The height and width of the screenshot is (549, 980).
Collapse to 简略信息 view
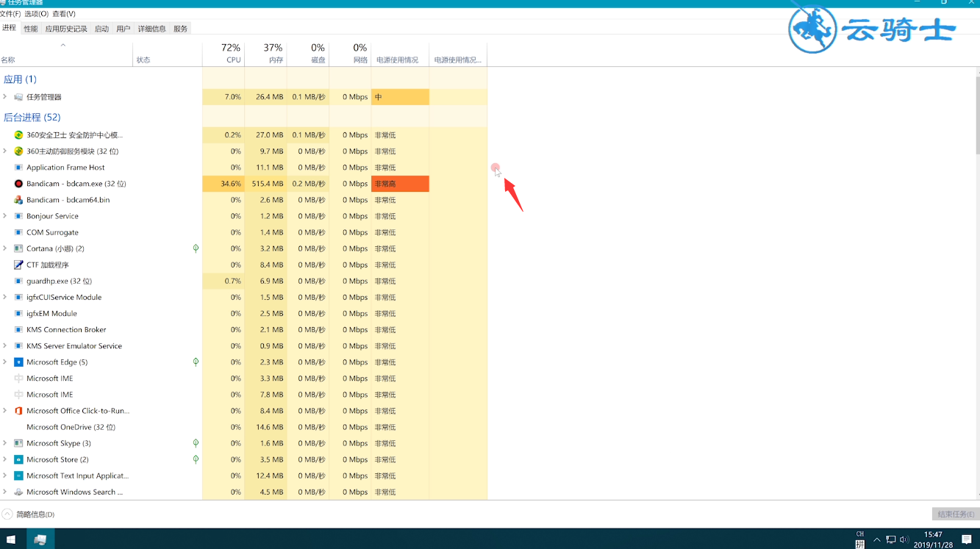[x=29, y=514]
